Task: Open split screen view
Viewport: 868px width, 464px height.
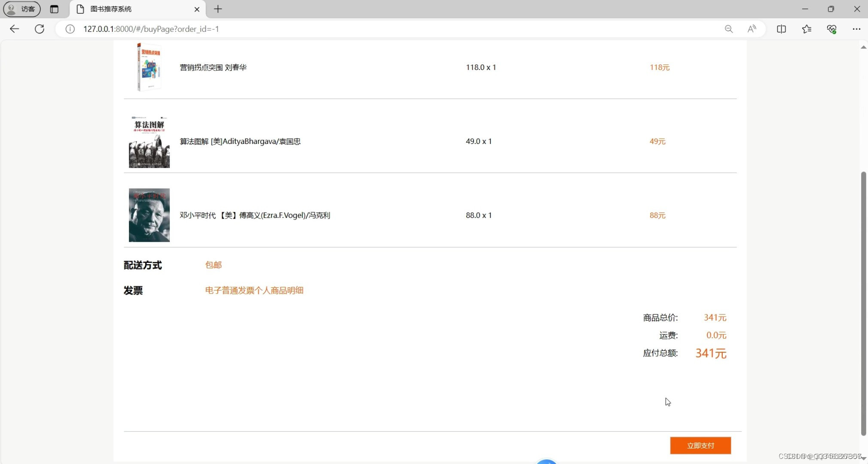Action: tap(782, 29)
